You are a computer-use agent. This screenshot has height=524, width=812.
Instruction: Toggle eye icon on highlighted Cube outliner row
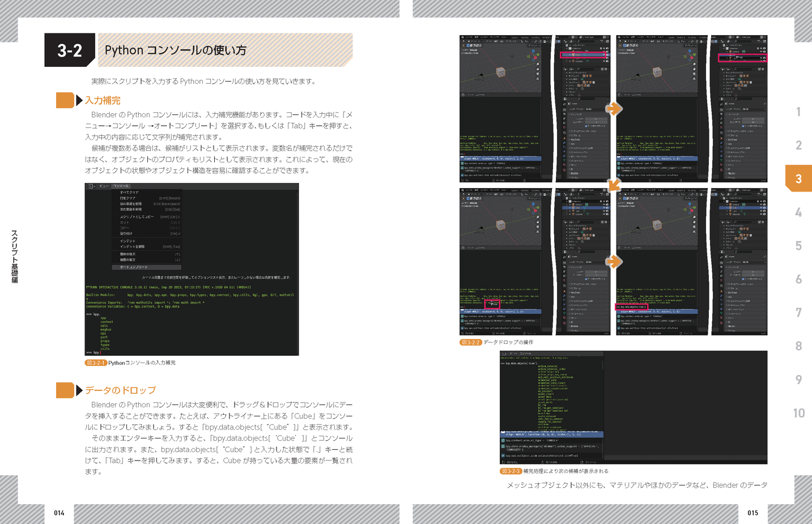coord(603,55)
